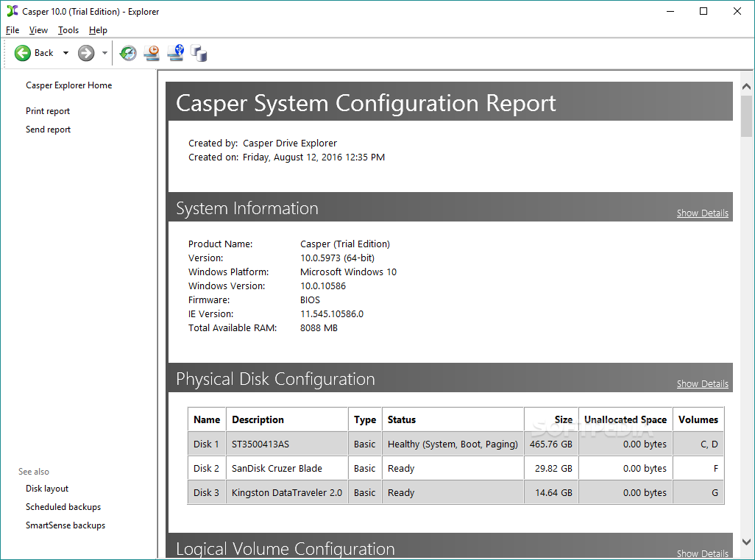Click the Status column header
The image size is (755, 560).
tap(453, 419)
